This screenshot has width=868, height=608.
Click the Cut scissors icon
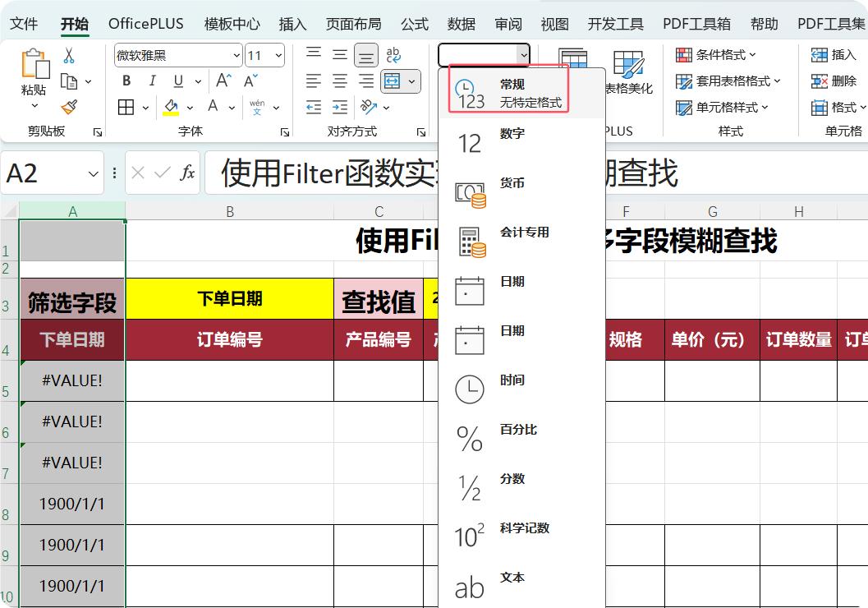pyautogui.click(x=69, y=55)
